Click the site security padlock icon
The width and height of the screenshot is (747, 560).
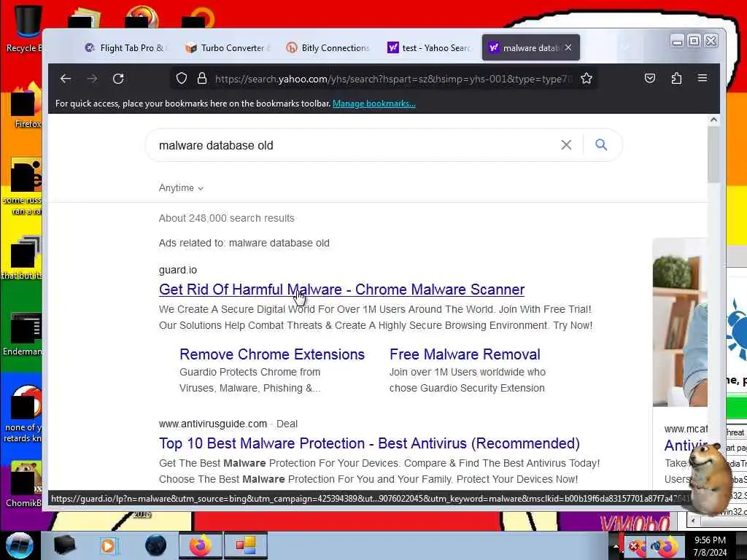pyautogui.click(x=202, y=79)
